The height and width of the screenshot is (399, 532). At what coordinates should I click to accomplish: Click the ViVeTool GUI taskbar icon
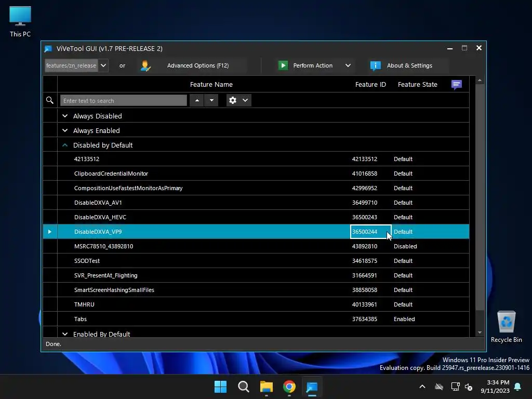click(312, 387)
